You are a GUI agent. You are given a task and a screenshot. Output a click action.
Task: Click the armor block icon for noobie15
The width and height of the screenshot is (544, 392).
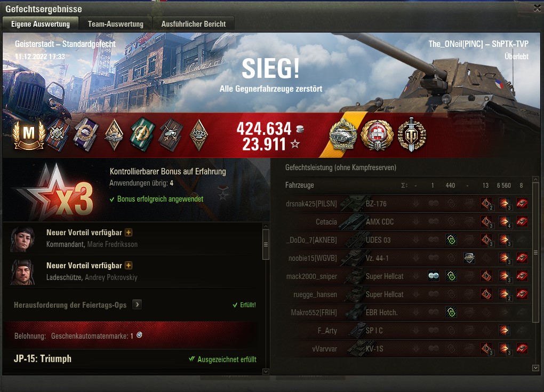[469, 258]
